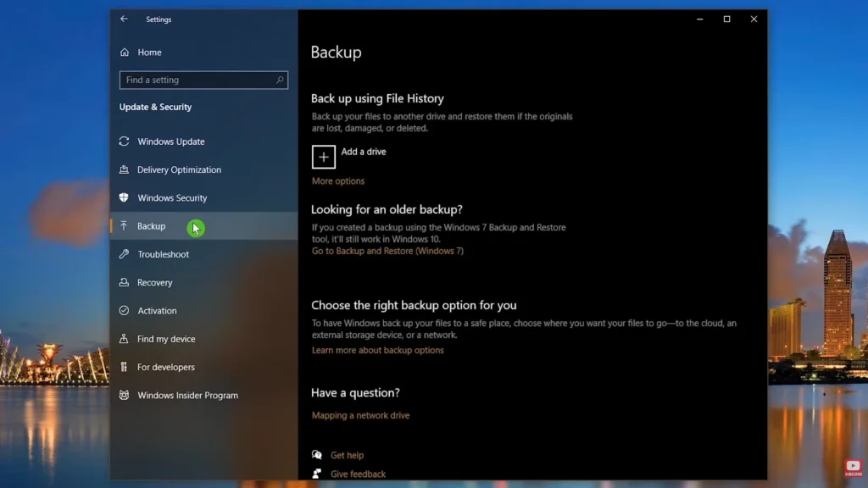Go to Backup and Restore (Windows 7)

387,251
